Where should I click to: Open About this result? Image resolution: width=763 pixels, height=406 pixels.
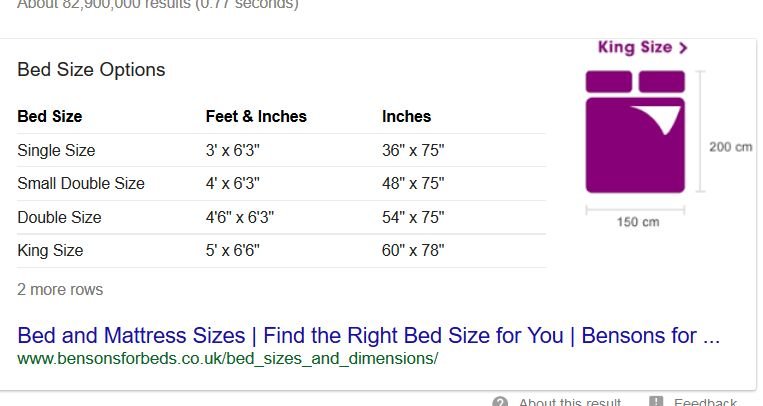570,402
